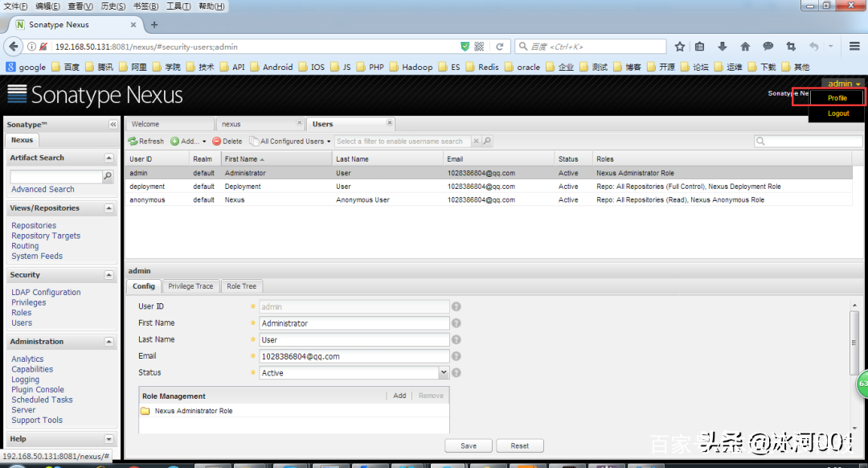Click the QR code icon in address bar
The height and width of the screenshot is (468, 868).
[x=479, y=47]
